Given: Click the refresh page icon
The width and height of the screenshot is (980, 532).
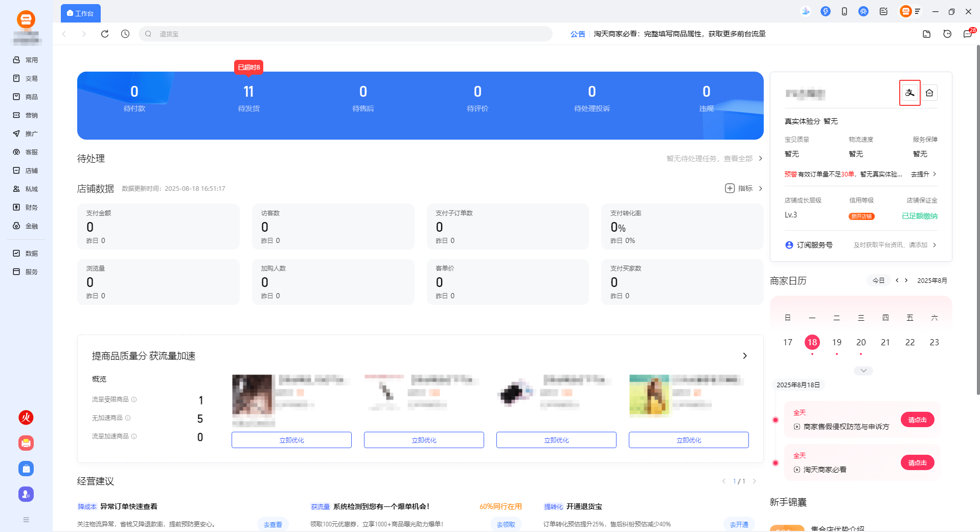Looking at the screenshot, I should [x=105, y=34].
